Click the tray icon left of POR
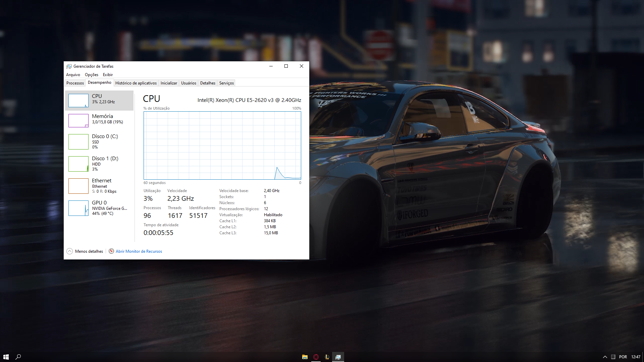 [613, 357]
